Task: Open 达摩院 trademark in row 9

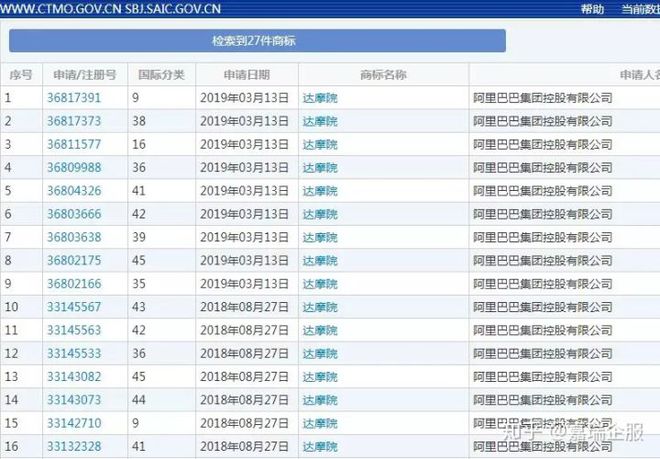Action: 320,283
